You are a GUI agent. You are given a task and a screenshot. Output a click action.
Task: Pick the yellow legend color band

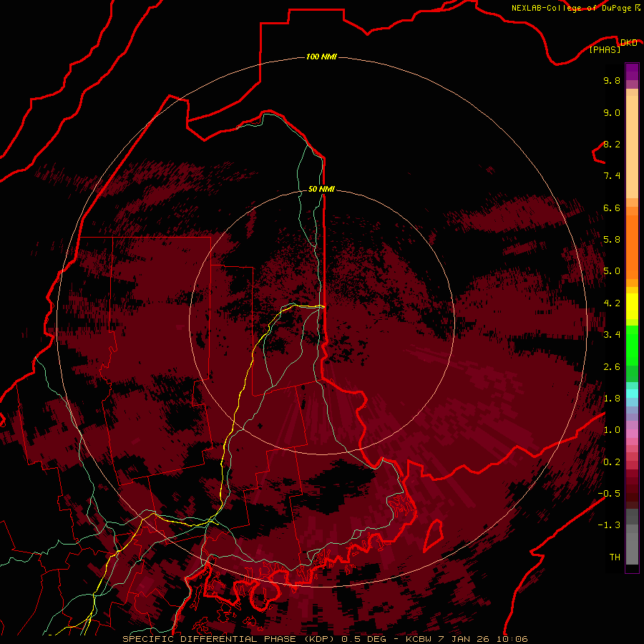point(632,306)
